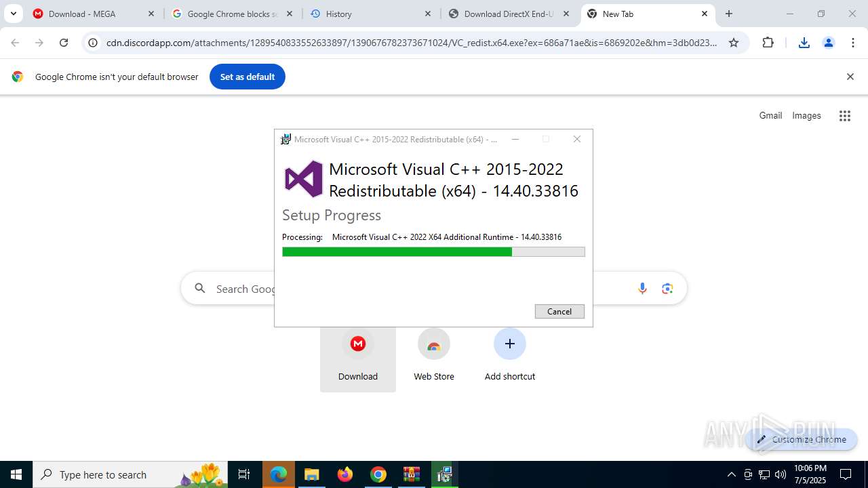Launch Firefox from taskbar
This screenshot has width=868, height=488.
pyautogui.click(x=345, y=474)
